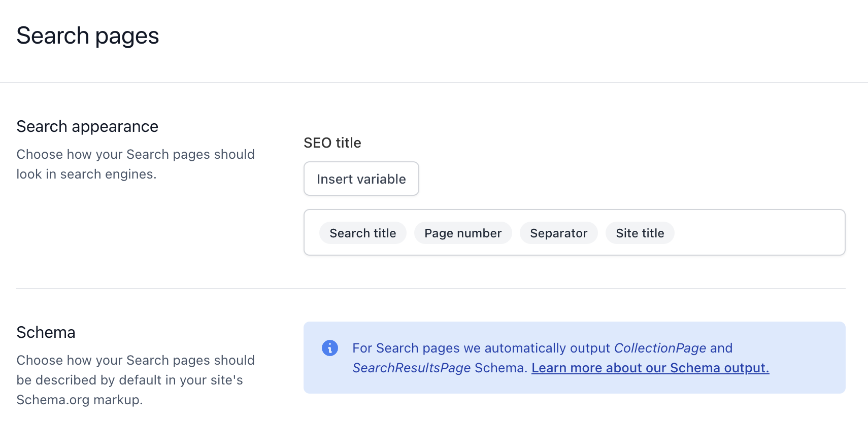Click the italic CollectionPage text in the notice
This screenshot has width=868, height=421.
[x=660, y=348]
